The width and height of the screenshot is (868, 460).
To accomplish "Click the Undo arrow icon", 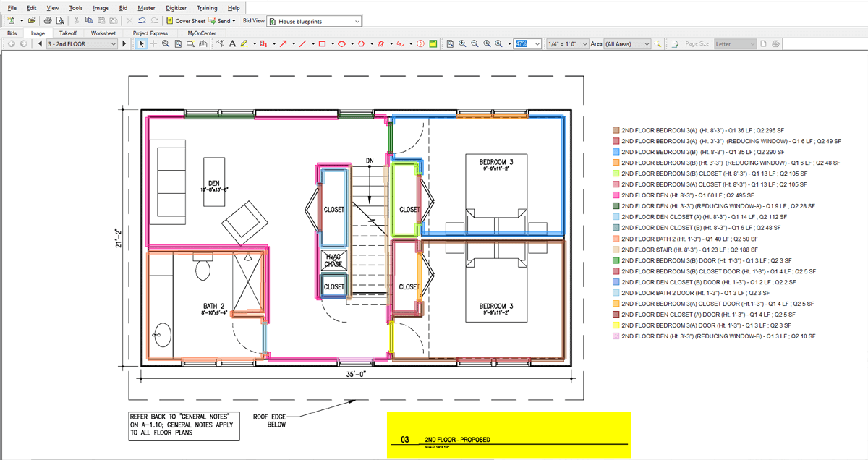I will [x=142, y=21].
